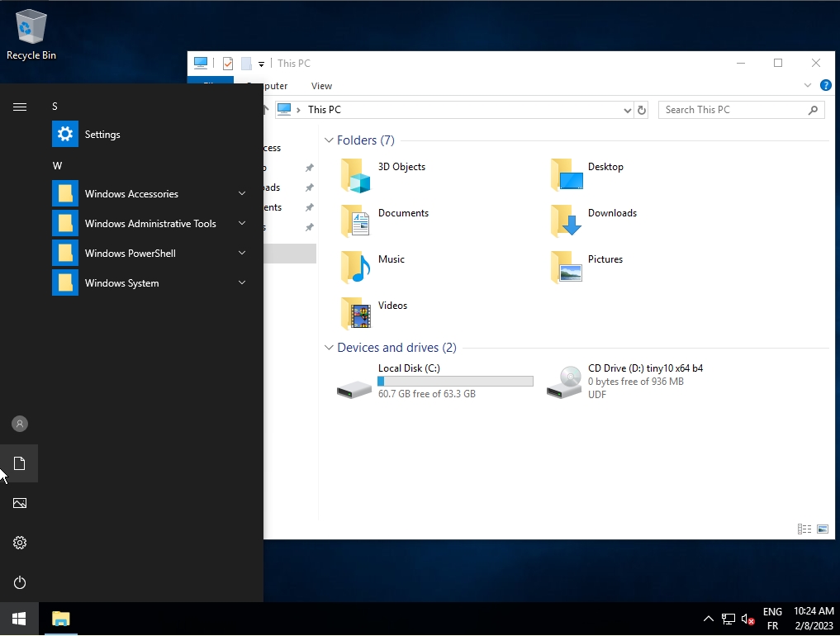
Task: Click the New folder quick access icon
Action: pos(246,64)
